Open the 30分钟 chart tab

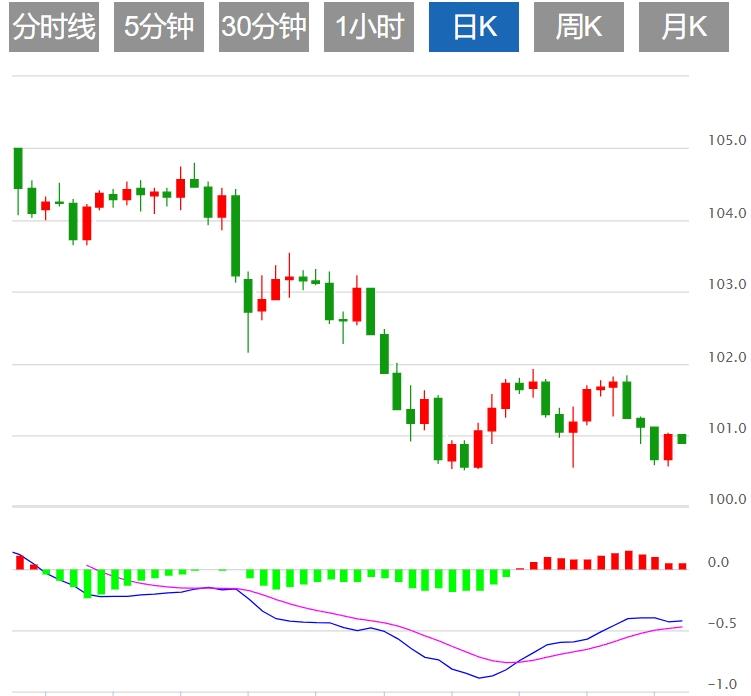point(264,27)
